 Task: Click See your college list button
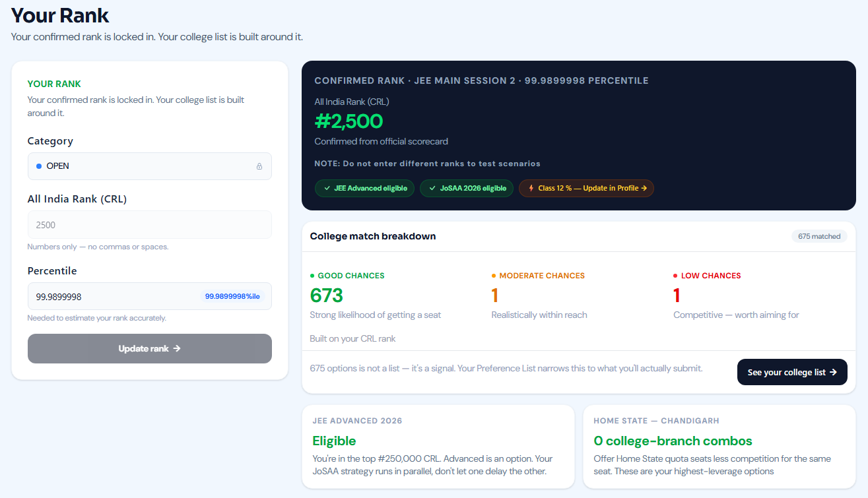click(792, 372)
